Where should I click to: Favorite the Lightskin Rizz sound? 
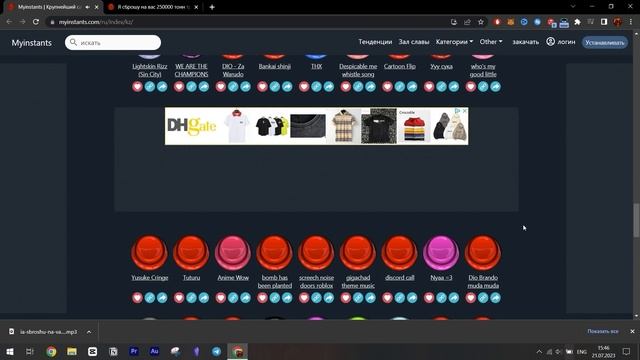tap(138, 87)
